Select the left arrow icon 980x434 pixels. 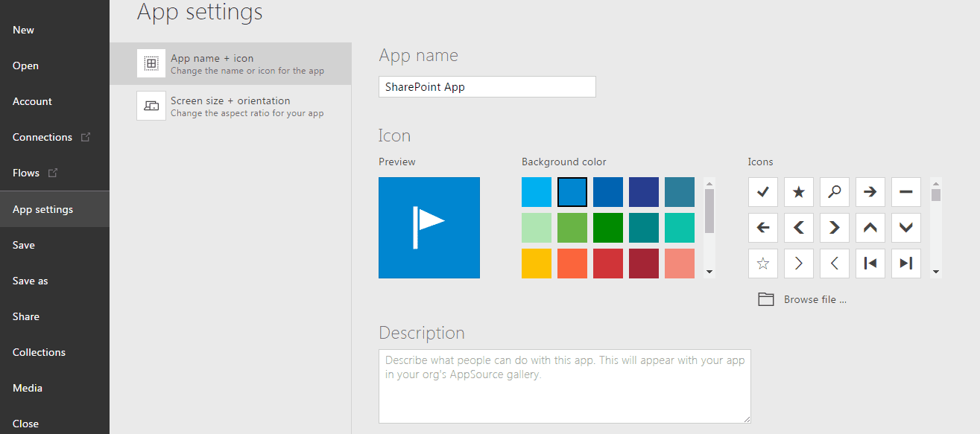tap(763, 228)
